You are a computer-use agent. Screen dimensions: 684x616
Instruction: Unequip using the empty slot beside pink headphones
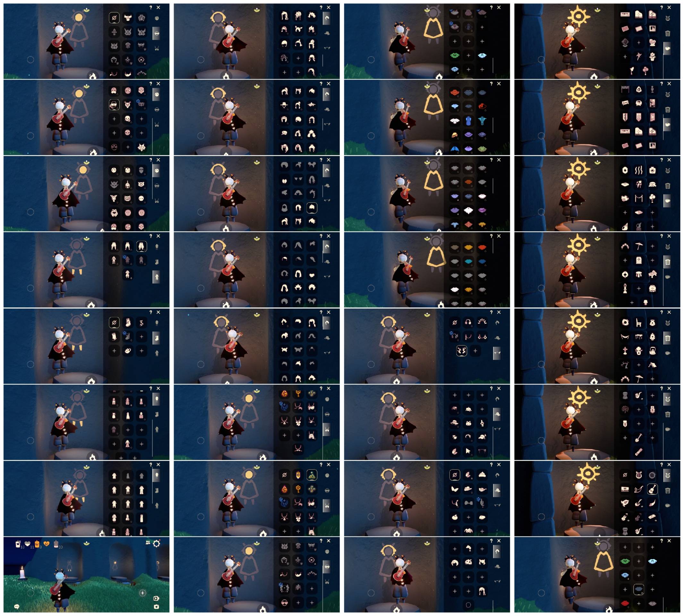(455, 322)
